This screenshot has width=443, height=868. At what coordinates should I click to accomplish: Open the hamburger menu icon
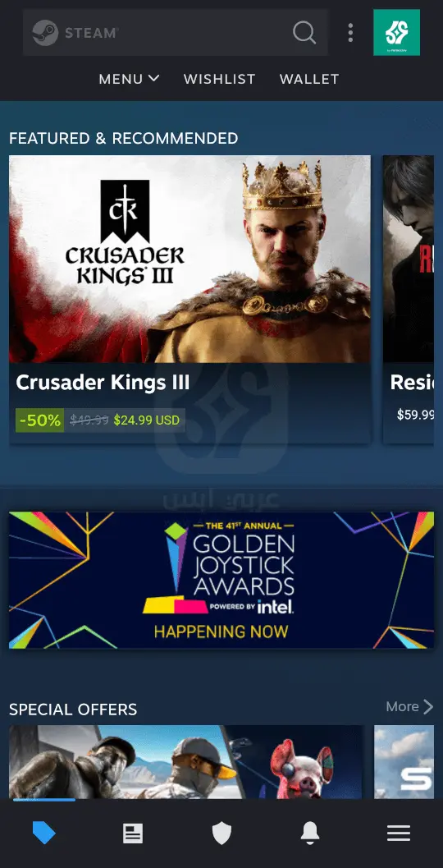[x=398, y=834]
